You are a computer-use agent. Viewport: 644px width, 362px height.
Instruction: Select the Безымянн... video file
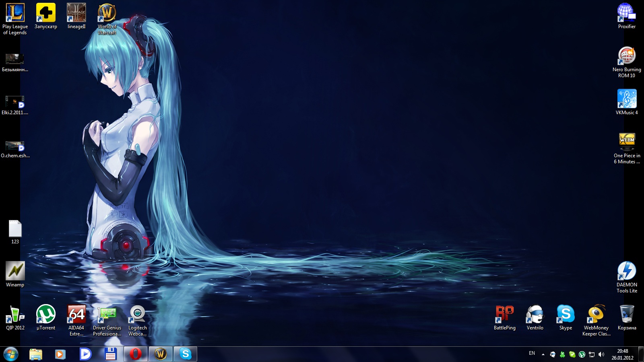point(15,62)
